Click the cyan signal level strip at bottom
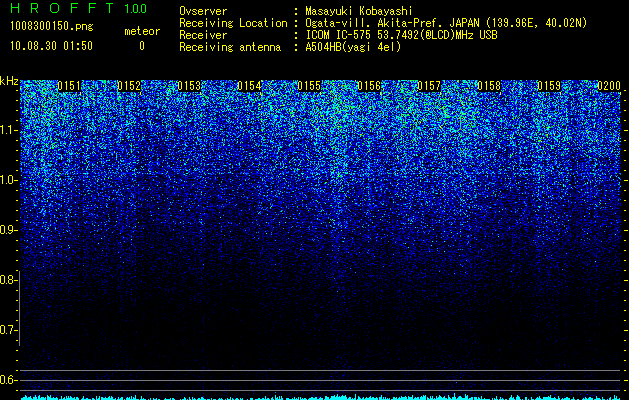This screenshot has height=400, width=629. point(321,397)
